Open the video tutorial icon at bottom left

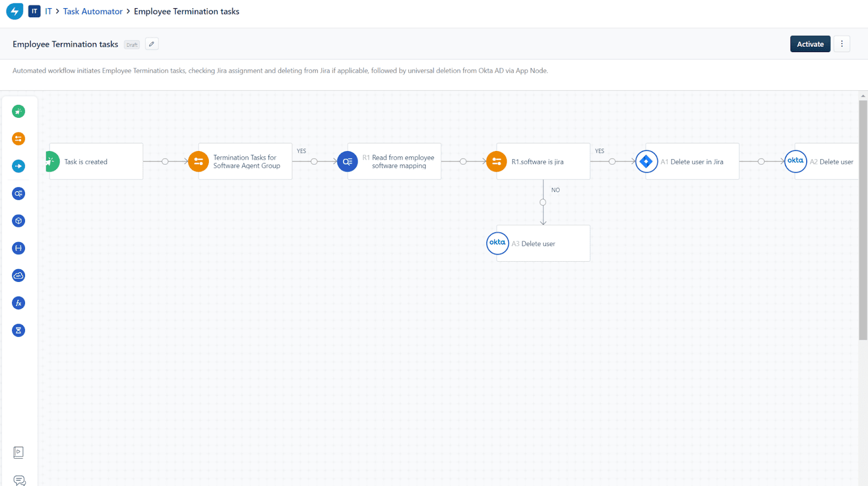tap(18, 452)
